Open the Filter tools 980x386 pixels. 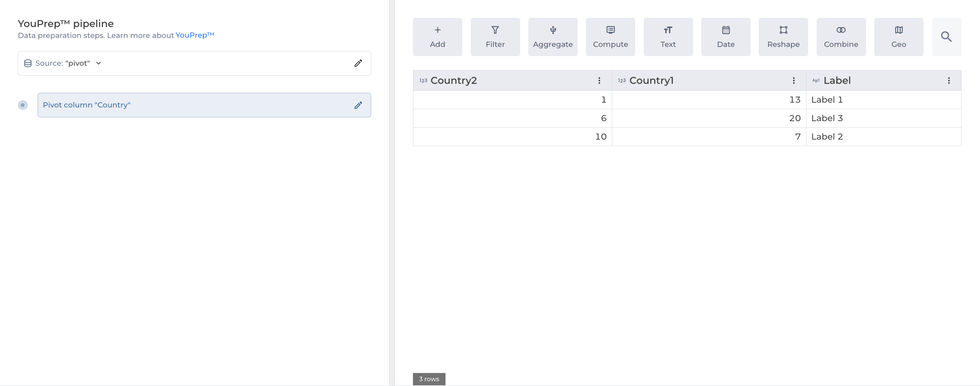[x=495, y=37]
